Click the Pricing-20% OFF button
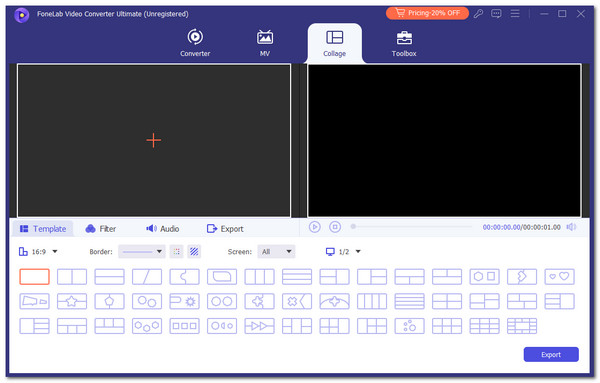The image size is (600, 383). pyautogui.click(x=427, y=13)
